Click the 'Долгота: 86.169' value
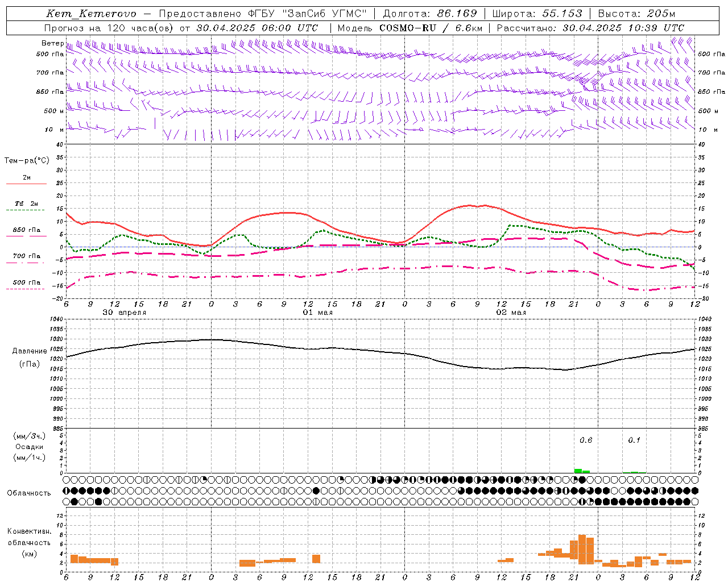Image resolution: width=728 pixels, height=582 pixels. [430, 14]
